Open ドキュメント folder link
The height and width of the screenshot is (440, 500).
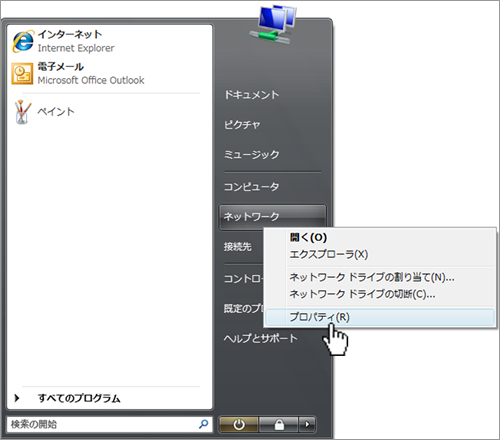[x=252, y=95]
